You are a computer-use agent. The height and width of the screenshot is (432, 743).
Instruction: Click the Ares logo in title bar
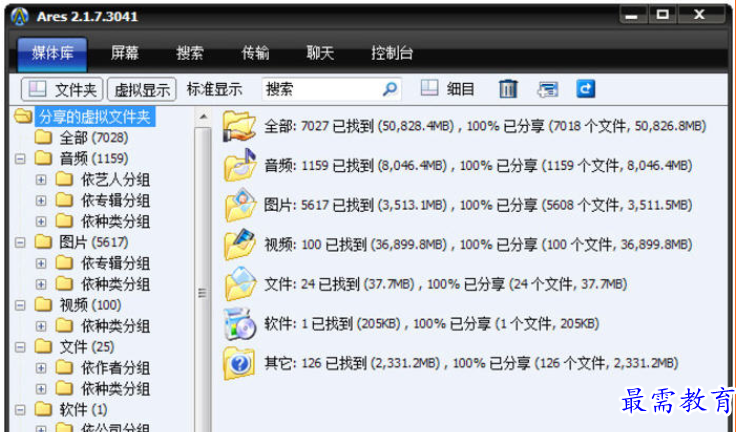20,17
